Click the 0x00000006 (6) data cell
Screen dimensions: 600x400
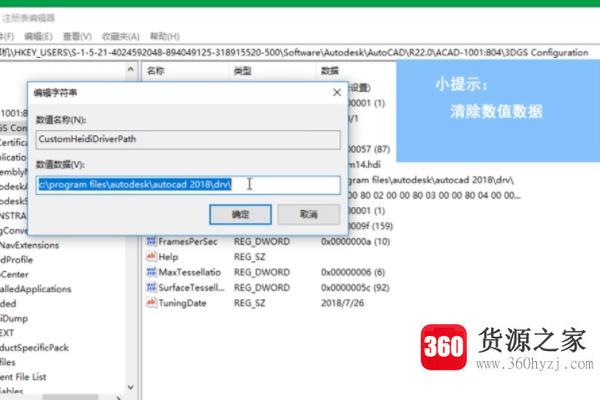353,272
